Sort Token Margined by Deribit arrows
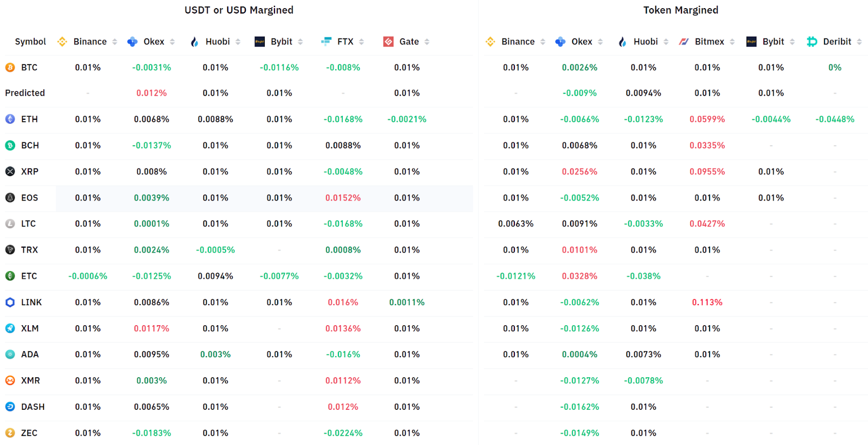Screen dimensions: 868x445 click(x=859, y=42)
